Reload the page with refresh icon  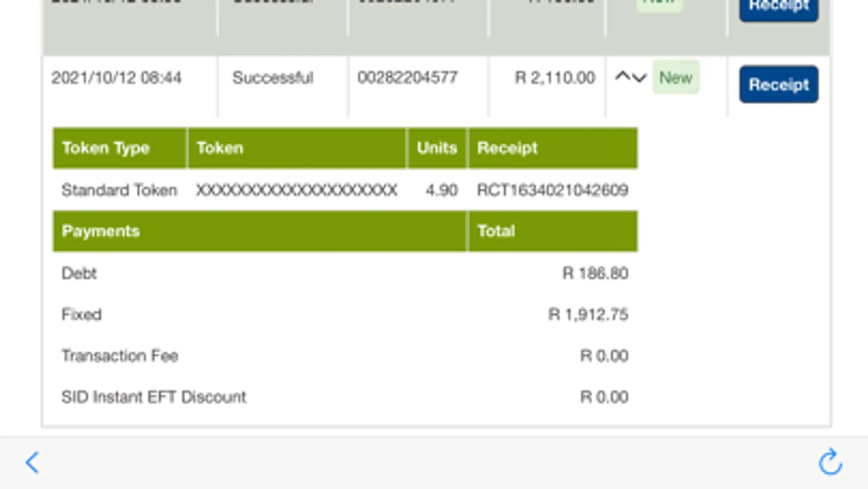(830, 462)
